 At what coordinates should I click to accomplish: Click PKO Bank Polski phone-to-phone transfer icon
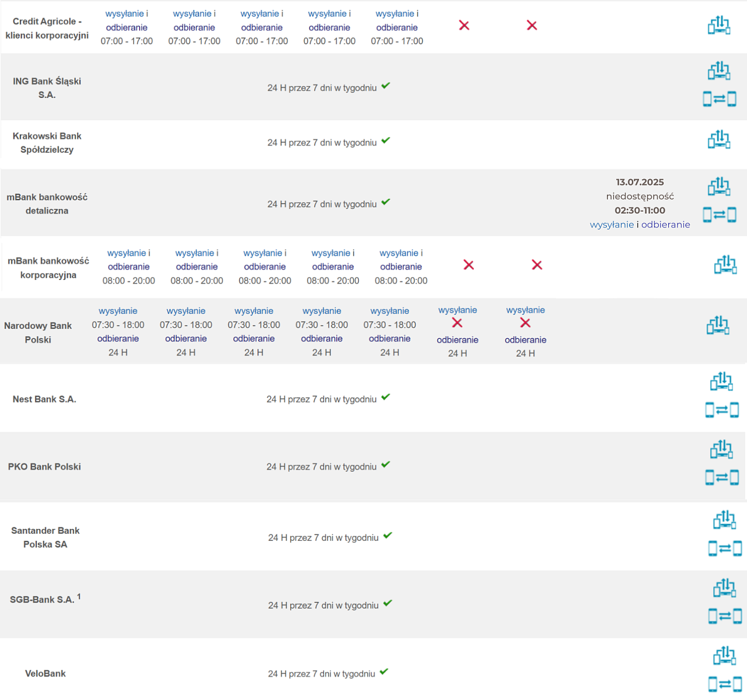pyautogui.click(x=722, y=478)
